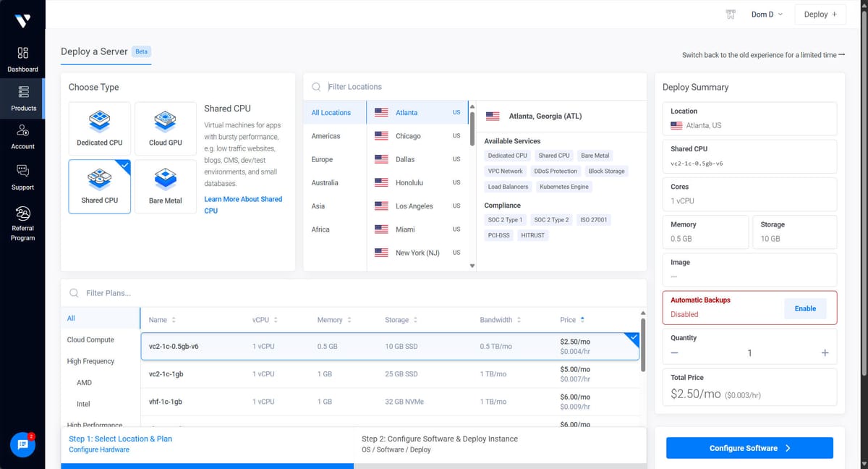Select the Cloud GPU server type card
Image resolution: width=868 pixels, height=469 pixels.
click(165, 128)
